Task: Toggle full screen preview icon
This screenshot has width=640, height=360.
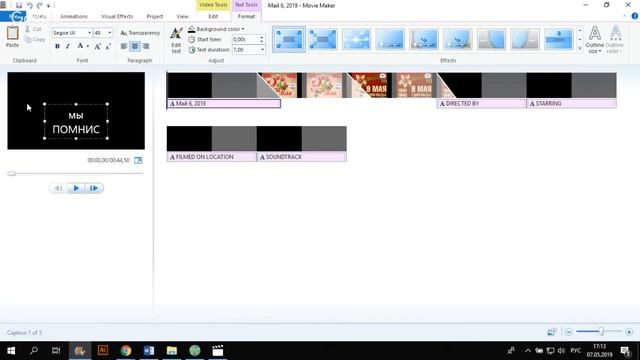Action: click(138, 160)
